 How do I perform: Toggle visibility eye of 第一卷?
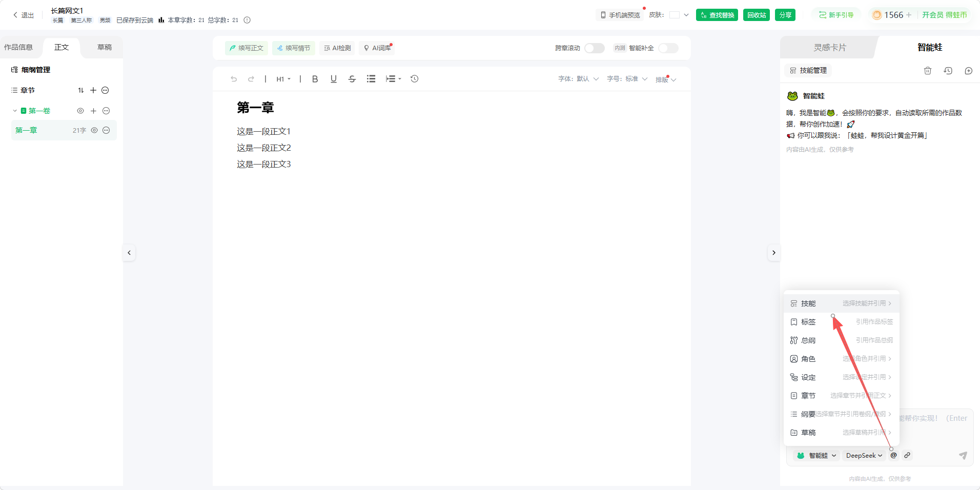click(x=80, y=111)
